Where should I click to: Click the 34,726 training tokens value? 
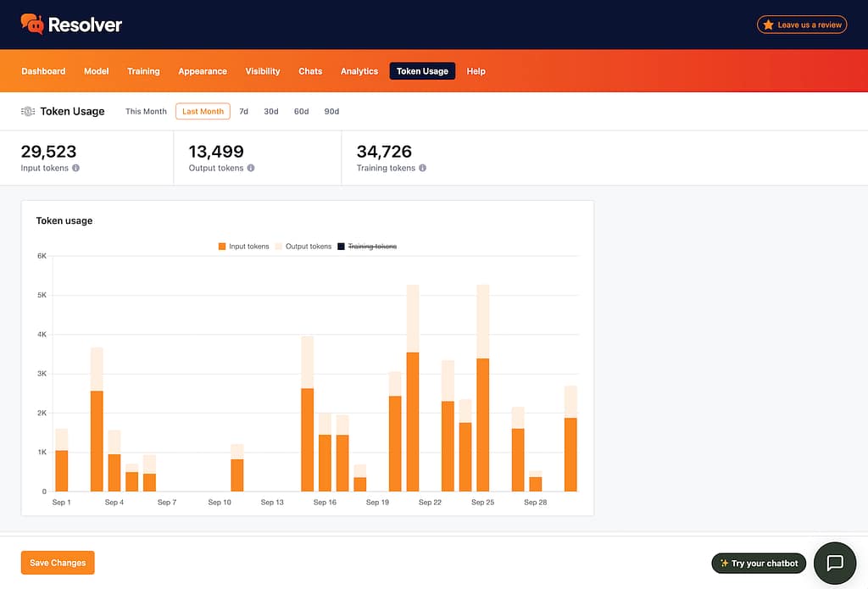[x=384, y=151]
